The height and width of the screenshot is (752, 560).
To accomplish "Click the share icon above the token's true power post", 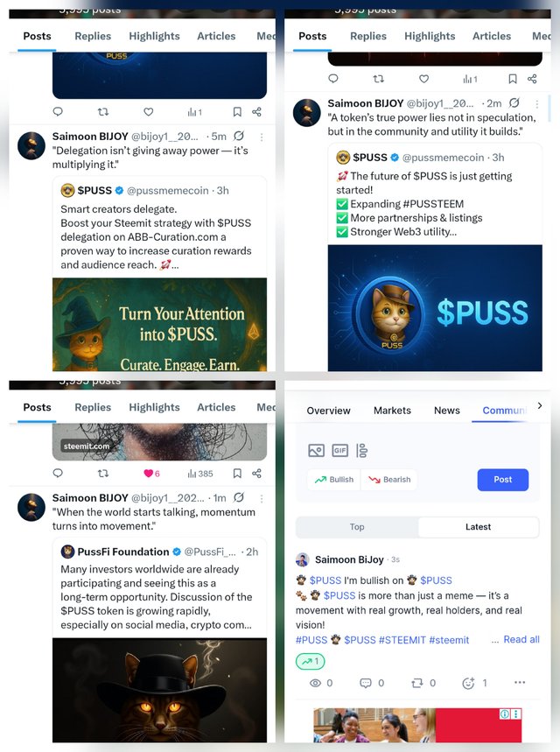I will click(532, 79).
